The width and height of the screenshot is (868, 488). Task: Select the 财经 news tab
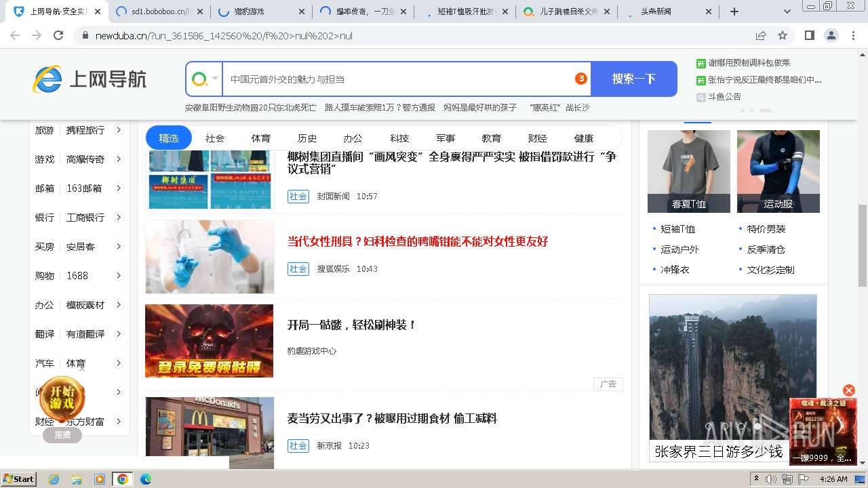click(538, 138)
